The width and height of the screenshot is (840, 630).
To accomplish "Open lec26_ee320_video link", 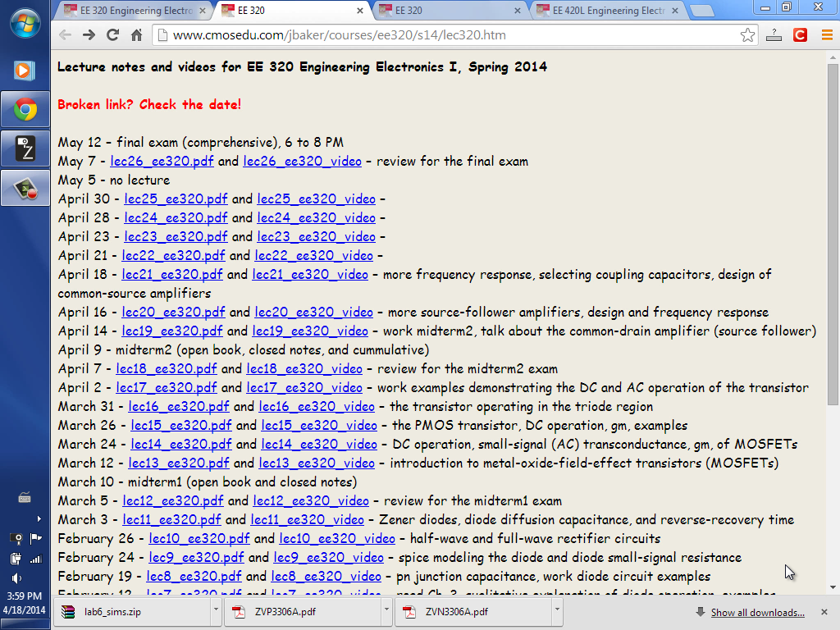I will tap(302, 162).
